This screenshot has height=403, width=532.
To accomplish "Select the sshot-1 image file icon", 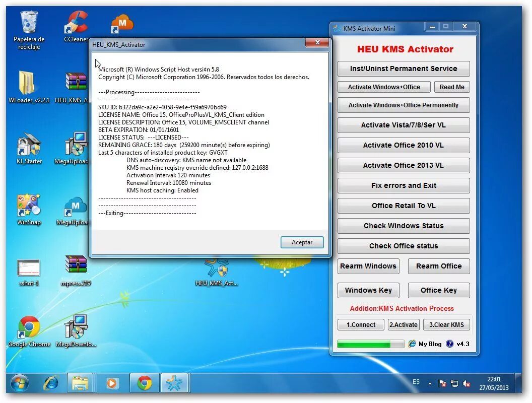I will (29, 272).
